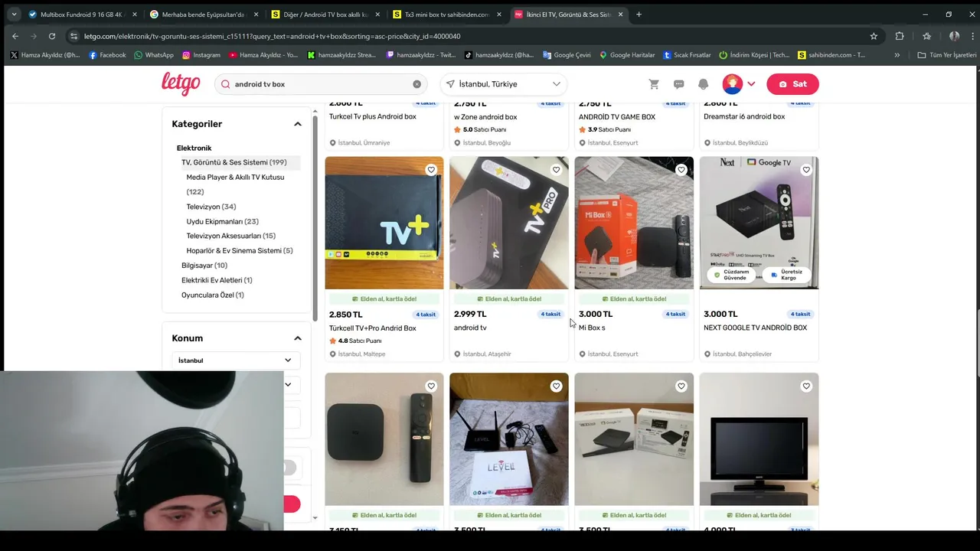Select Hoparlör & Ev Sinema Sistemi category
The height and width of the screenshot is (551, 980).
click(x=240, y=250)
